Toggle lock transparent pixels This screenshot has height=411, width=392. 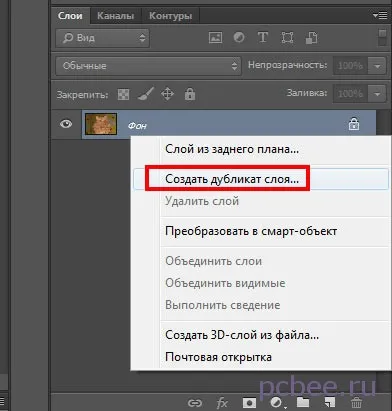(x=124, y=94)
